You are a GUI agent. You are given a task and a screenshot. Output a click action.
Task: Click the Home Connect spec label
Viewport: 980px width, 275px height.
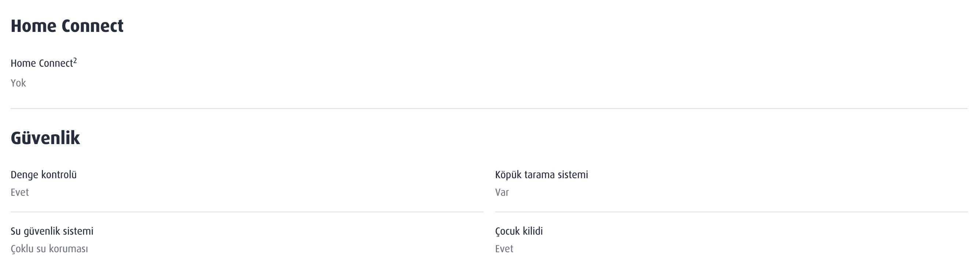click(x=42, y=63)
